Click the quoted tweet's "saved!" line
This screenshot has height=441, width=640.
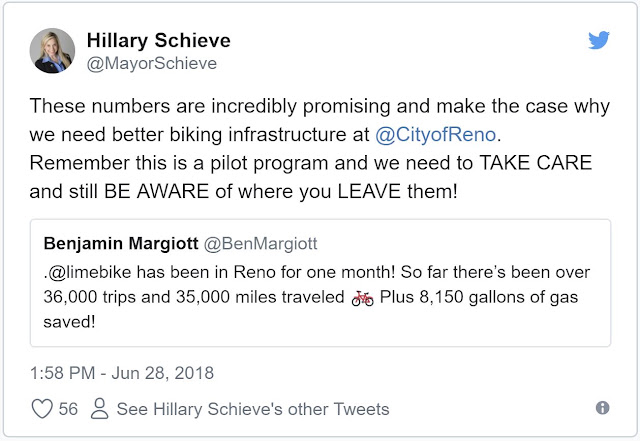[69, 322]
